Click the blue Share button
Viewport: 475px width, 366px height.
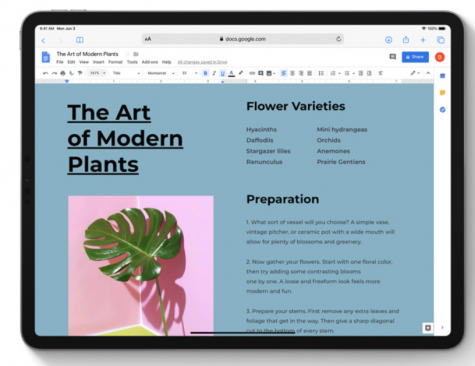(415, 57)
